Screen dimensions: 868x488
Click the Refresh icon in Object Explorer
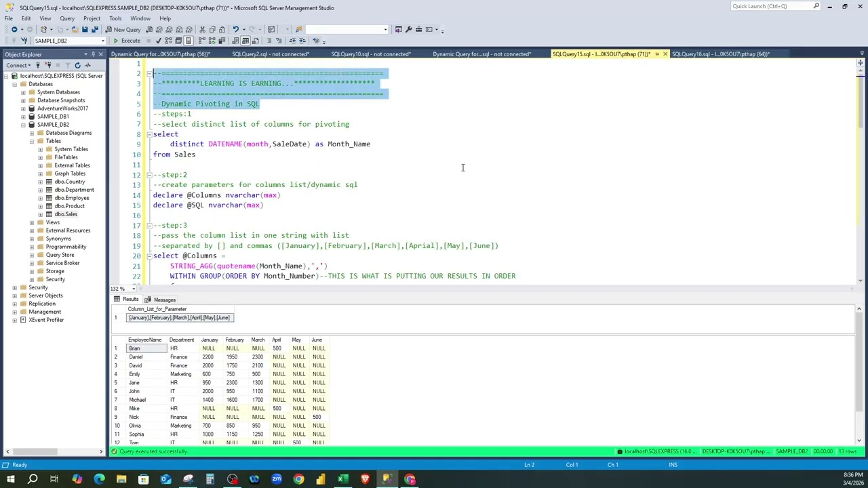(x=77, y=65)
